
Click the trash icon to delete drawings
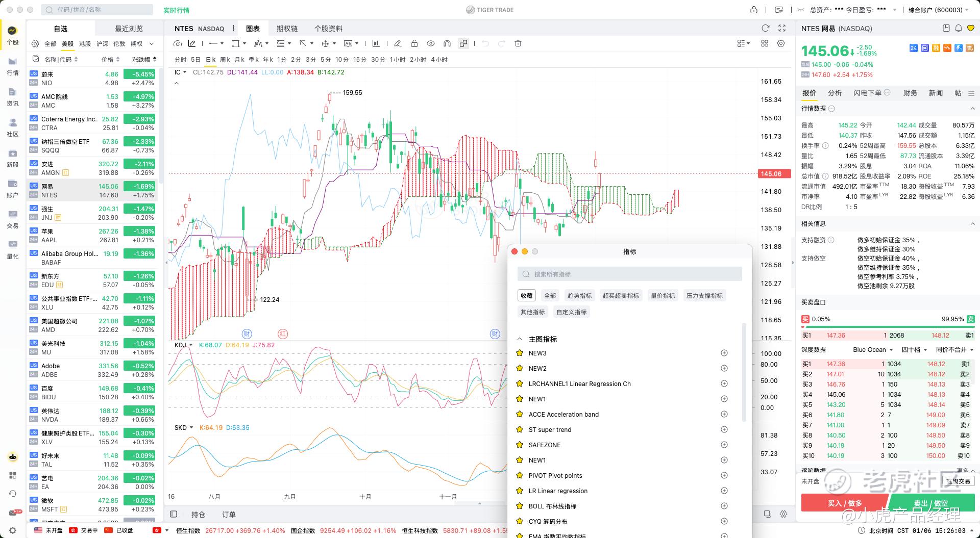tap(518, 44)
